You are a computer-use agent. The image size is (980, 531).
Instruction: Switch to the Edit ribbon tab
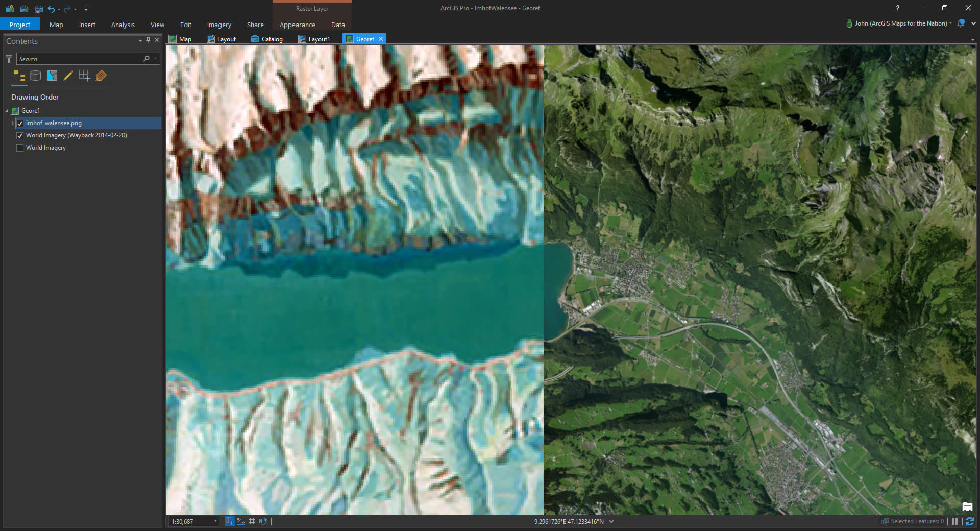click(186, 25)
